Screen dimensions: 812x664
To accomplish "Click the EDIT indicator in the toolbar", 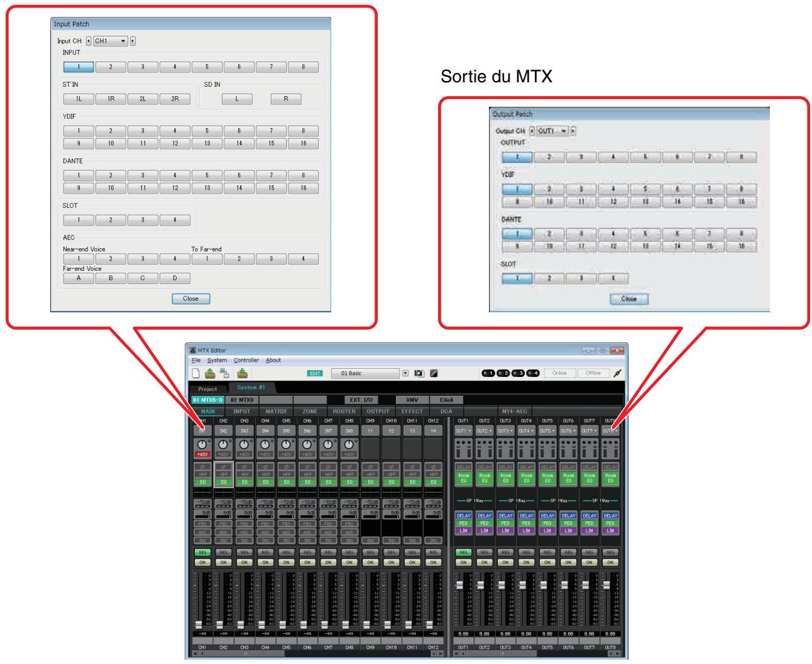I will pyautogui.click(x=315, y=373).
